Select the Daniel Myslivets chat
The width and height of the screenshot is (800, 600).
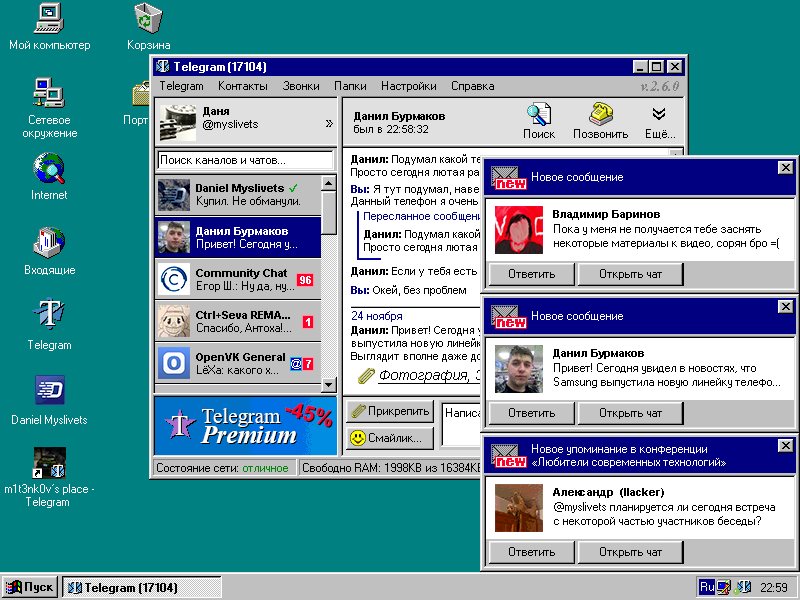click(238, 194)
